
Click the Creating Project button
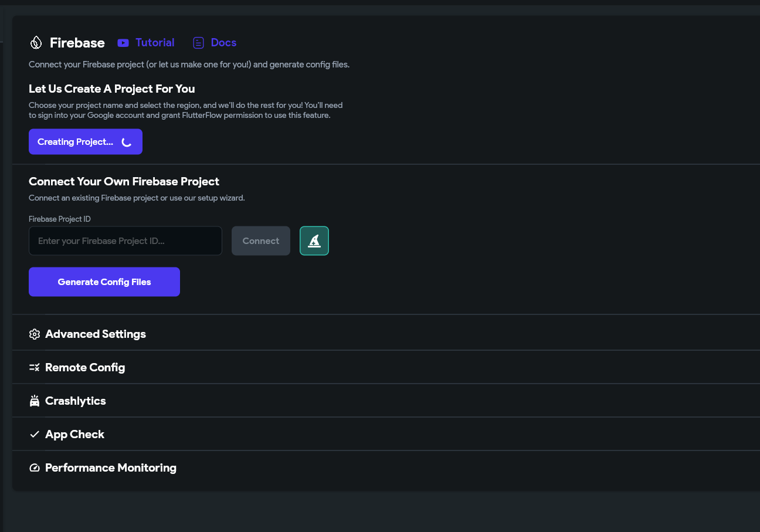coord(86,142)
